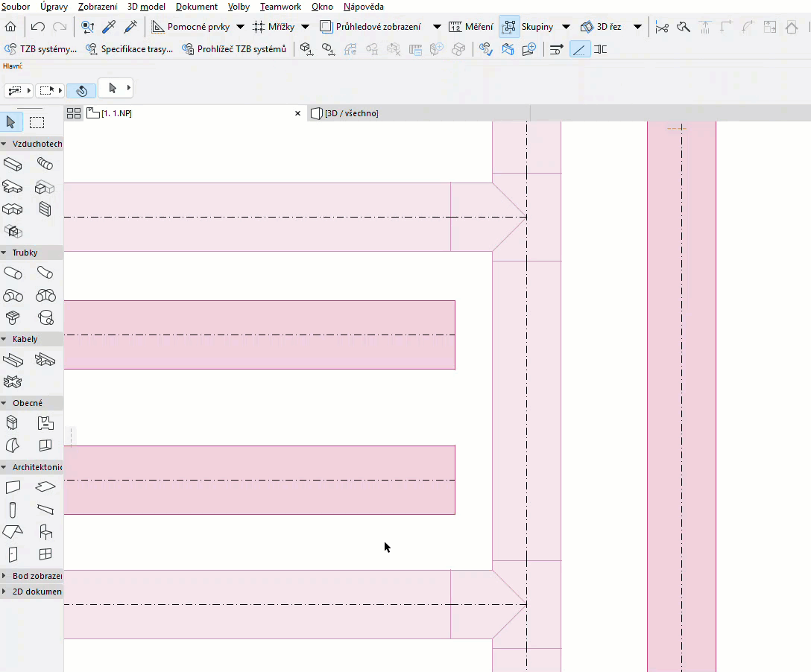Expand the Bod zobrazení section
The width and height of the screenshot is (811, 672).
click(x=31, y=575)
